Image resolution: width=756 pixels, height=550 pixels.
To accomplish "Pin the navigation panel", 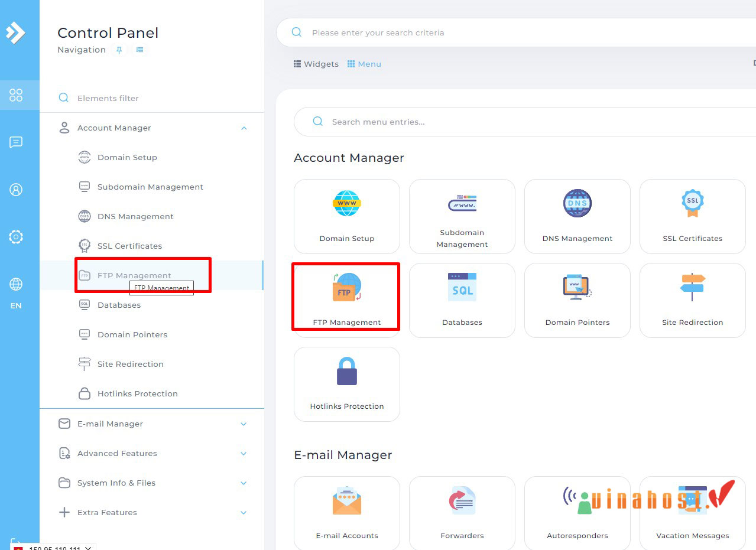I will tap(119, 50).
